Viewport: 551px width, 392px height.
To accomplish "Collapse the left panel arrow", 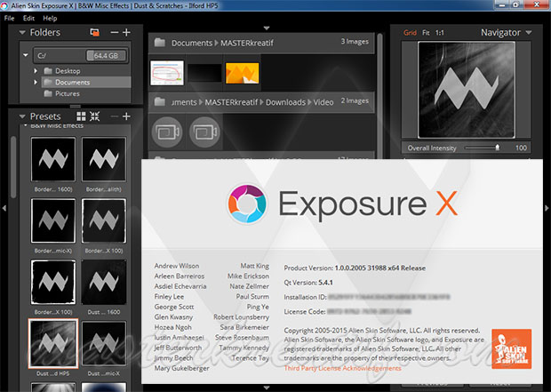I will tap(4, 208).
